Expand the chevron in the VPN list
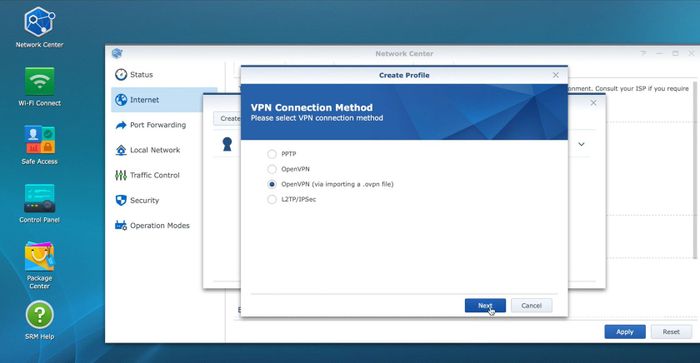Viewport: 700px width, 363px height. coord(581,144)
